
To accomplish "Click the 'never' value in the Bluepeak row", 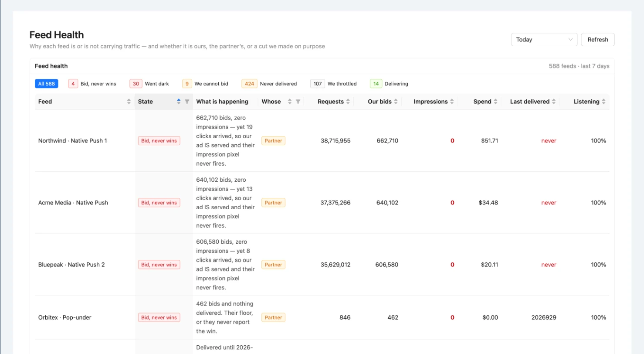I will pyautogui.click(x=549, y=265).
